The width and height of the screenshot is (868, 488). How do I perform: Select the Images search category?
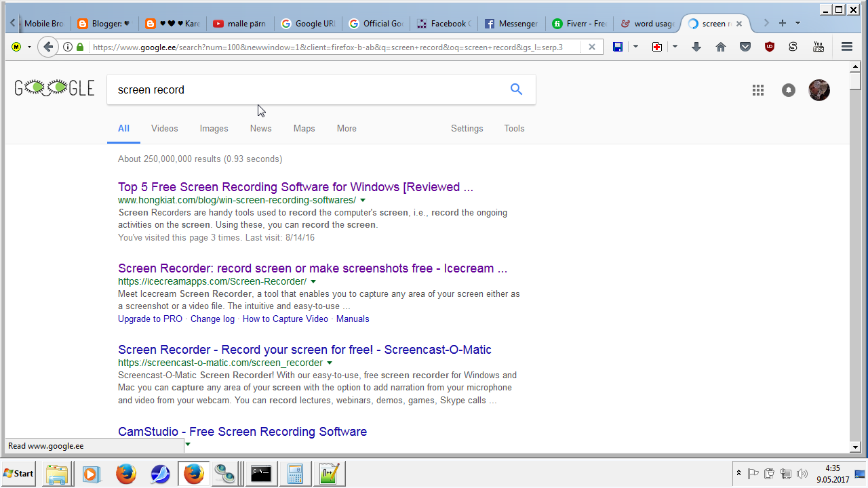click(x=214, y=128)
